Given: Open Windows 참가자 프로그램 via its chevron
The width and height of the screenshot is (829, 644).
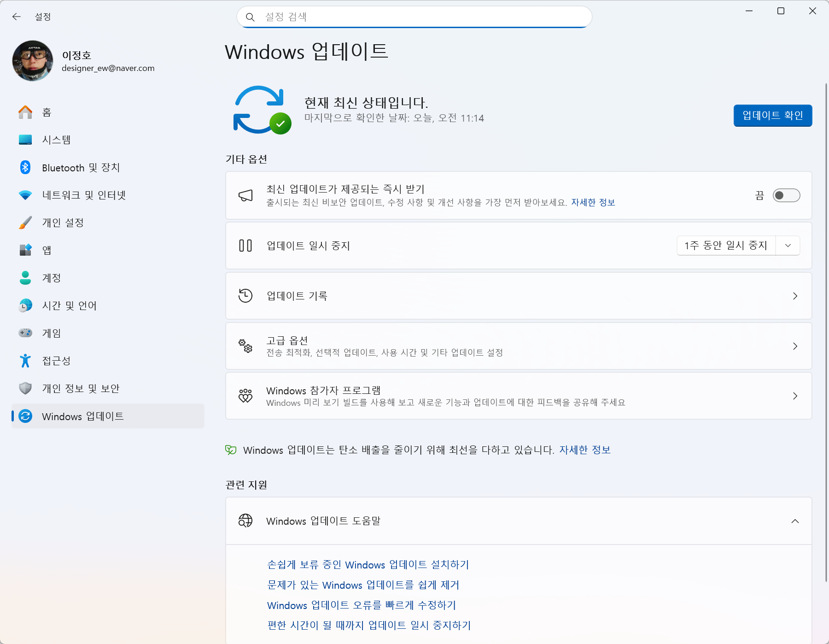Looking at the screenshot, I should tap(795, 396).
